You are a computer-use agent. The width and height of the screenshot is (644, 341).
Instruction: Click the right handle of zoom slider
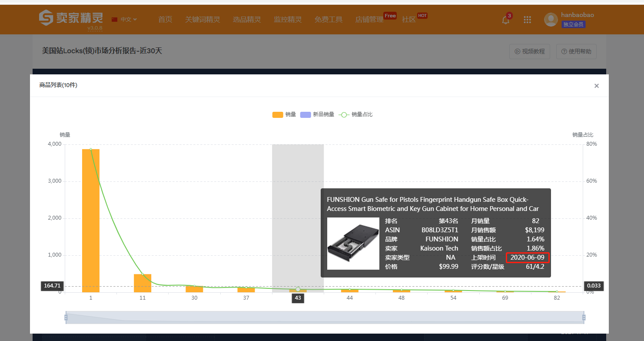(584, 318)
